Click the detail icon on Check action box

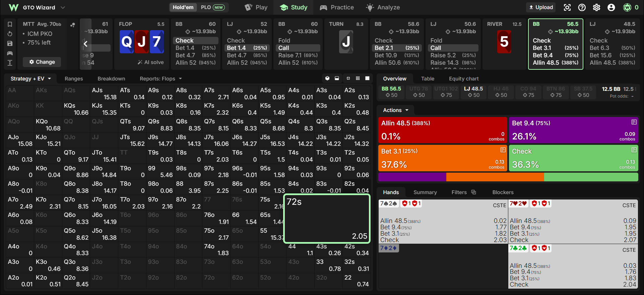pyautogui.click(x=634, y=150)
